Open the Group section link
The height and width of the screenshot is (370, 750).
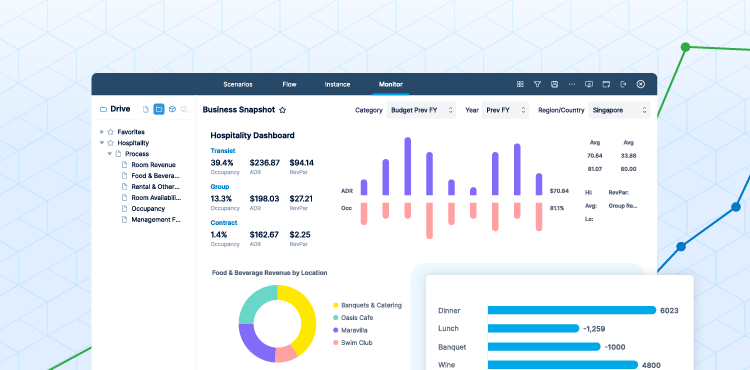pyautogui.click(x=220, y=186)
